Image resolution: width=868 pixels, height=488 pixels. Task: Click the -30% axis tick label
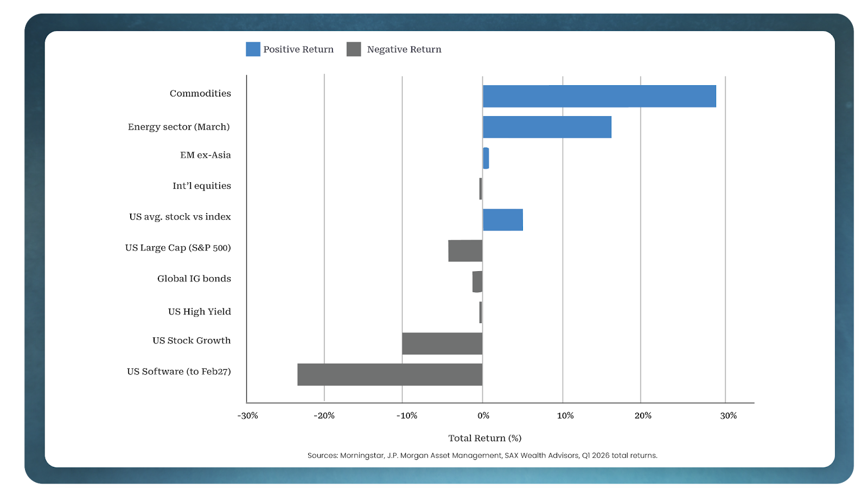[247, 415]
